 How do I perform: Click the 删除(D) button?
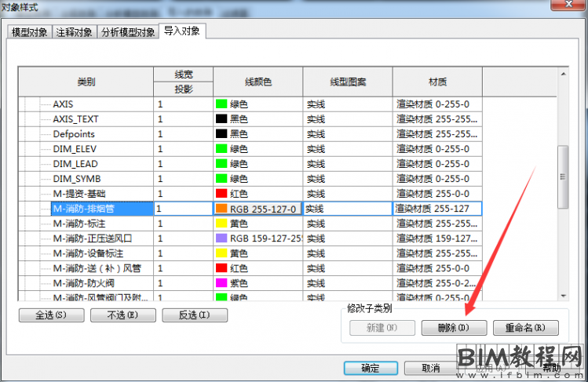454,328
